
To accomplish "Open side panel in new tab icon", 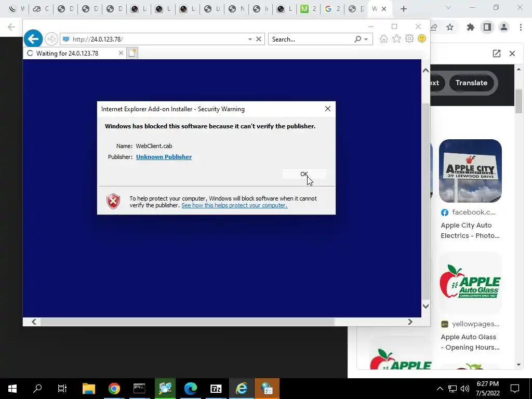I will (496, 54).
